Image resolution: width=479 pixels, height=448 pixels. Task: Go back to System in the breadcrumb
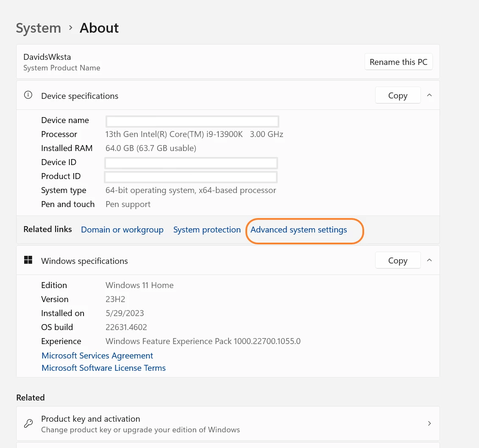pyautogui.click(x=39, y=28)
